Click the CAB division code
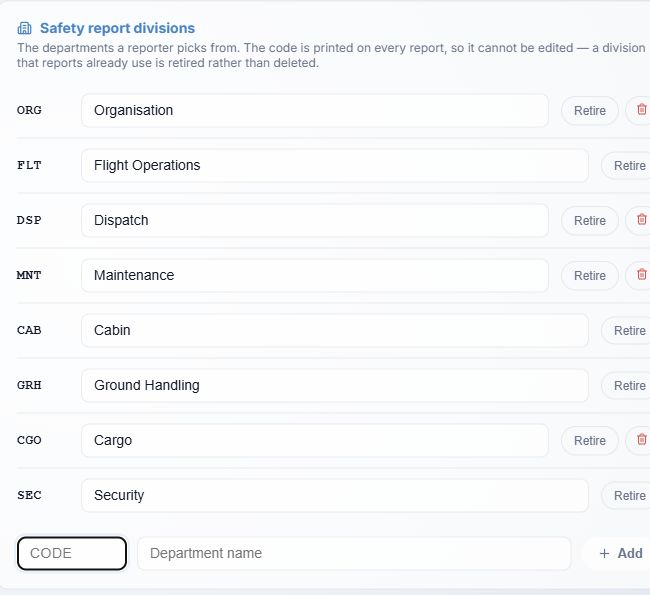Screen dimensions: 650x595 point(29,330)
